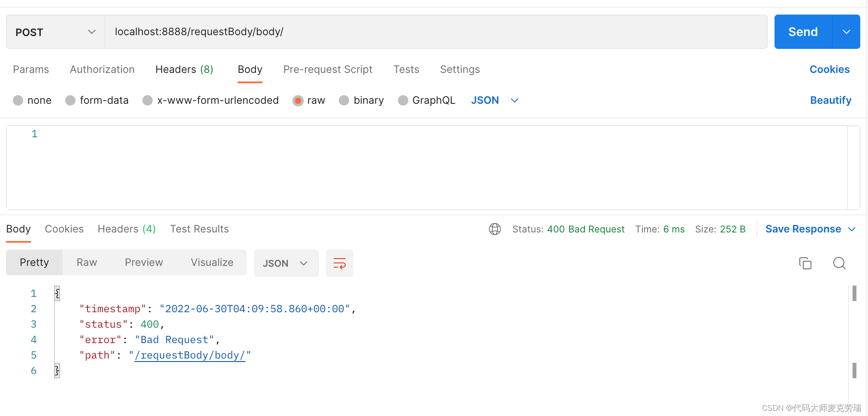Screen dimensions: 868x416
Task: Select the raw body radio button
Action: 298,100
